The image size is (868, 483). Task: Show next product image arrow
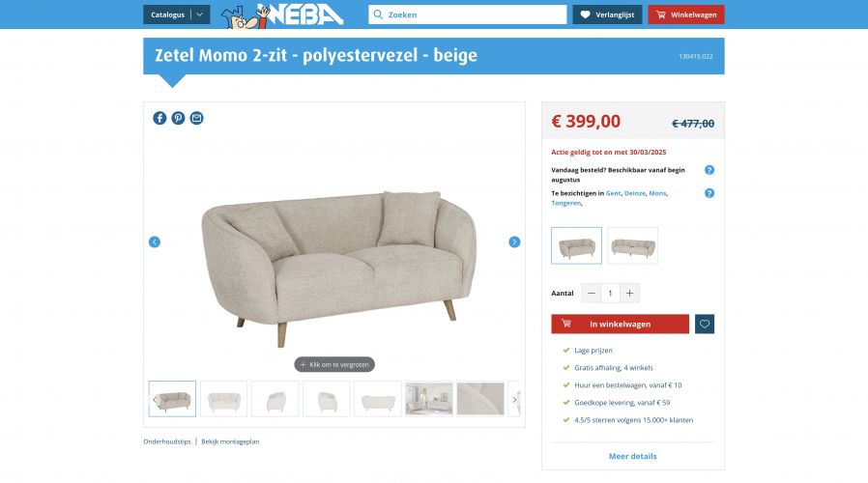tap(514, 241)
